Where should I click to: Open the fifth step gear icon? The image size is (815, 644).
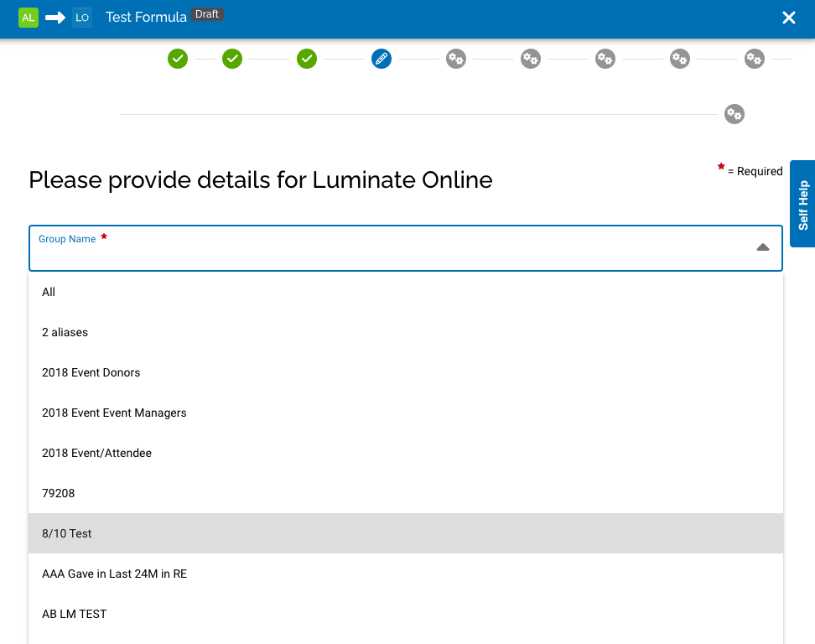455,59
